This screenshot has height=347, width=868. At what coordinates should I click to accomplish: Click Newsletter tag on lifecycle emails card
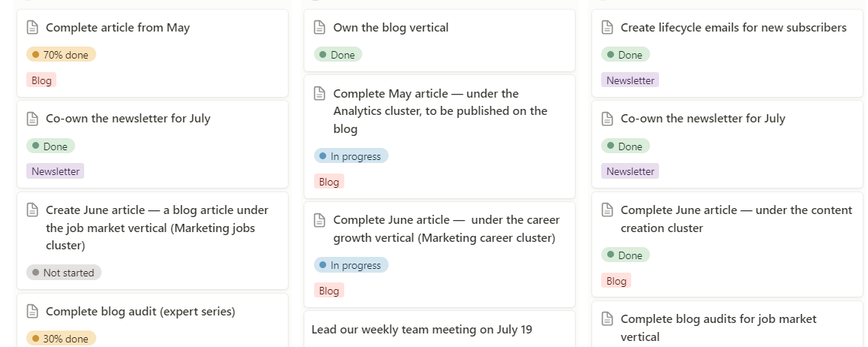tap(630, 80)
